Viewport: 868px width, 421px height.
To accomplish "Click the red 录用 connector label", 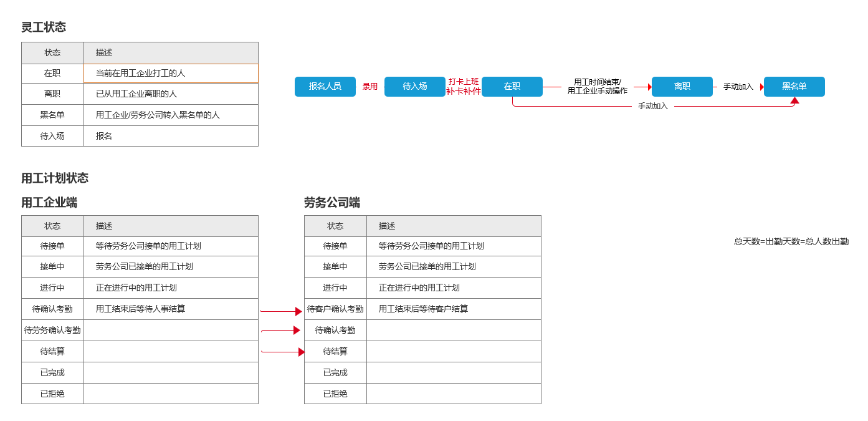I will [370, 87].
